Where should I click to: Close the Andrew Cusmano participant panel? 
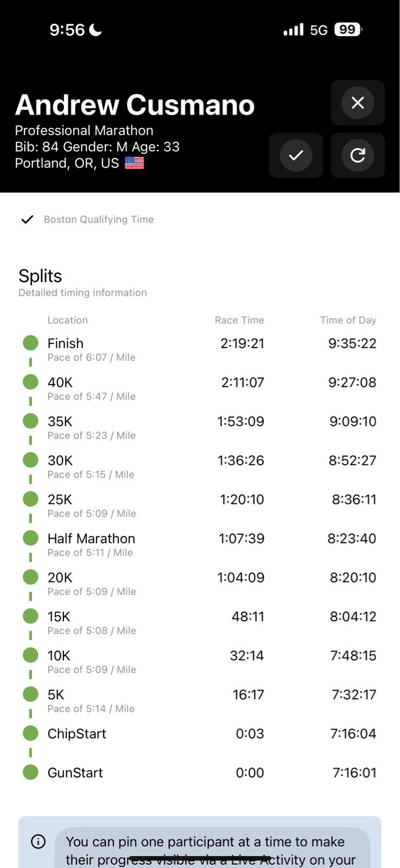(x=357, y=103)
